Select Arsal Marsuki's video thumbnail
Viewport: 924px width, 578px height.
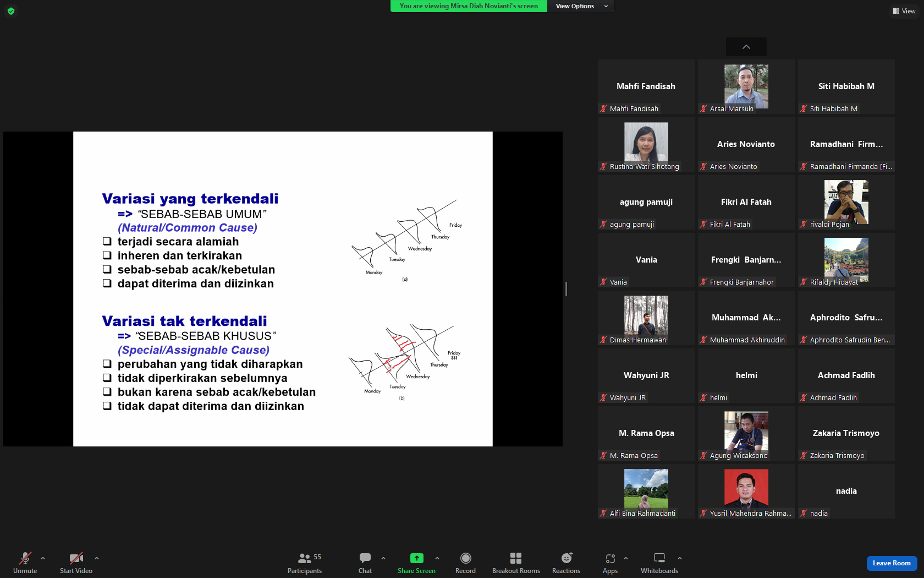coord(746,86)
